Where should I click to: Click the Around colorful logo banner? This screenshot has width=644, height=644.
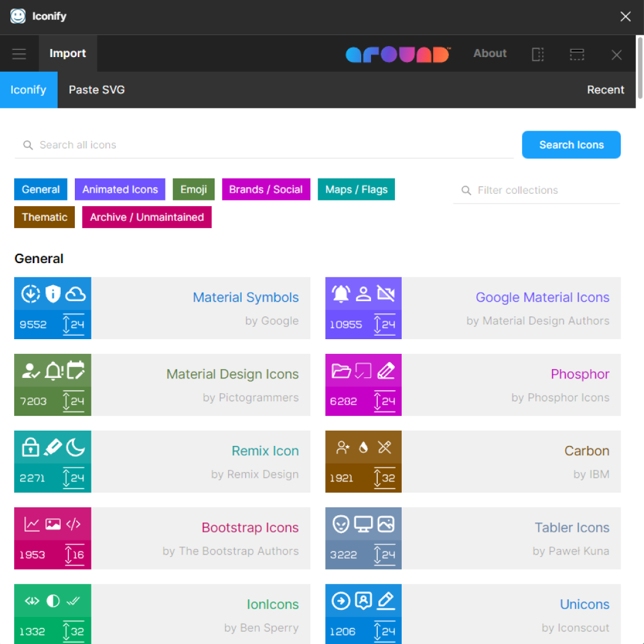tap(398, 54)
